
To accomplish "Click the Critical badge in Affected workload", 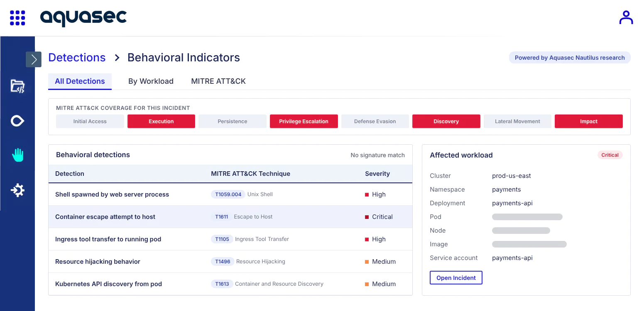I will click(610, 155).
